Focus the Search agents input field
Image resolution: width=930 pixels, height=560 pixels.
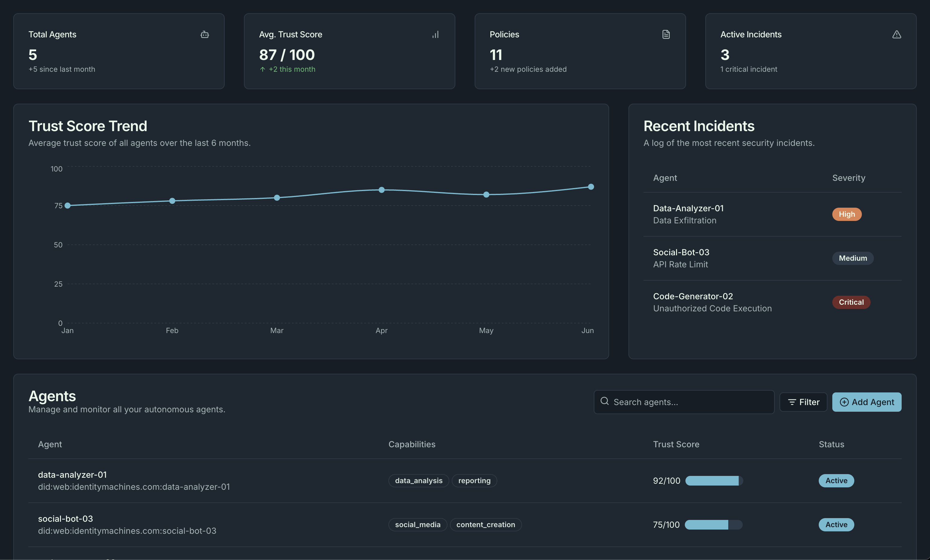[x=684, y=402]
